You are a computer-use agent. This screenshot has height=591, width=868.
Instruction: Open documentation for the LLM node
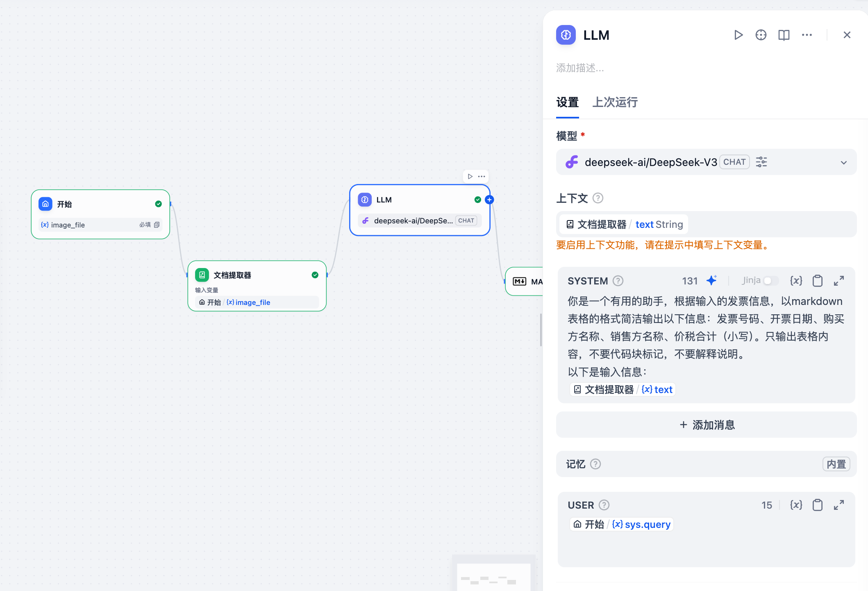[x=784, y=35]
